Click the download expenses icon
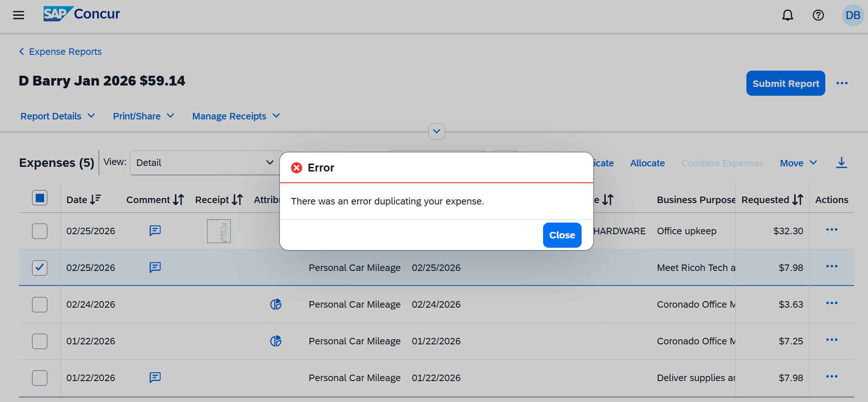 [842, 163]
